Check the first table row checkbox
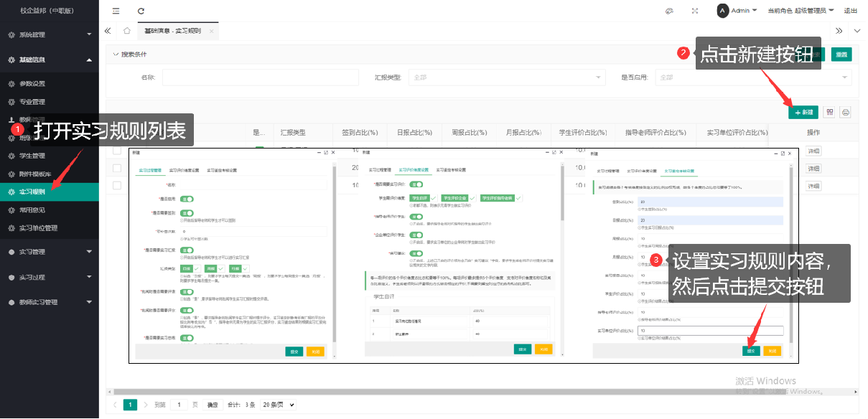This screenshot has width=868, height=419. pyautogui.click(x=117, y=151)
